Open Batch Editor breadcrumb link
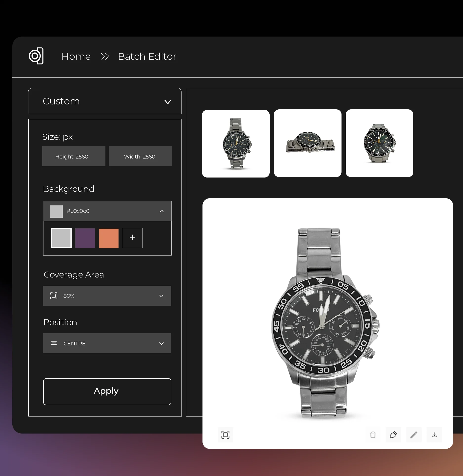 click(x=147, y=57)
